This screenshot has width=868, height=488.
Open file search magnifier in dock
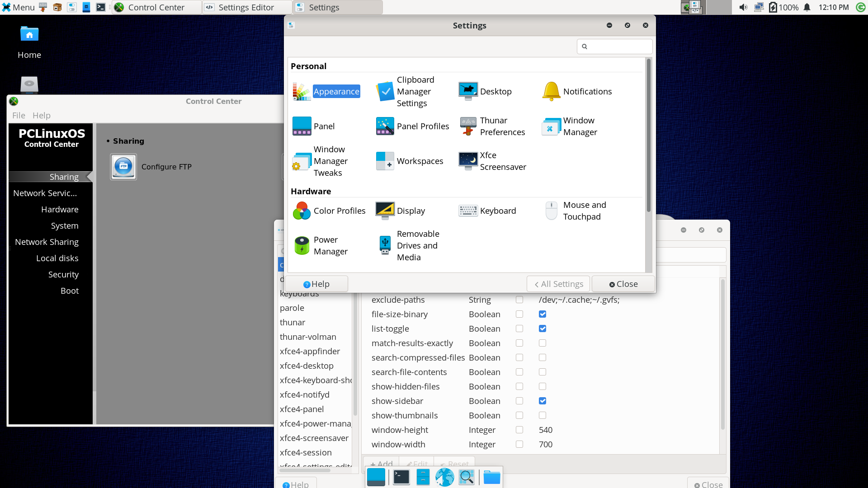pyautogui.click(x=467, y=477)
